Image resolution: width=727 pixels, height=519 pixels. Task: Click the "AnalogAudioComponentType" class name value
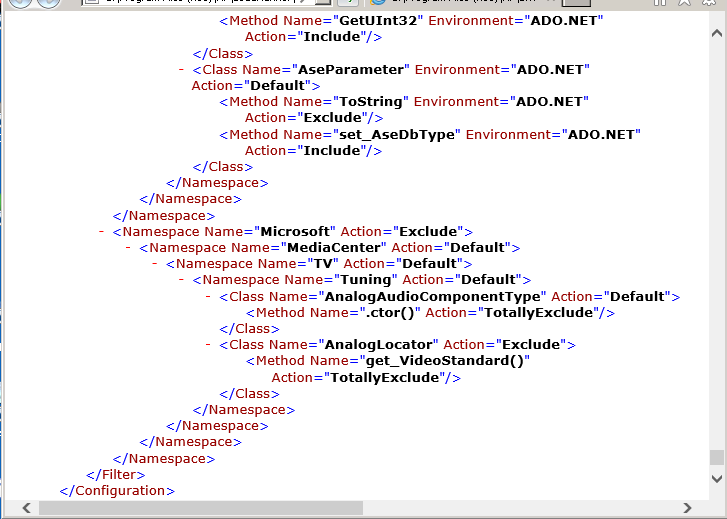(433, 296)
